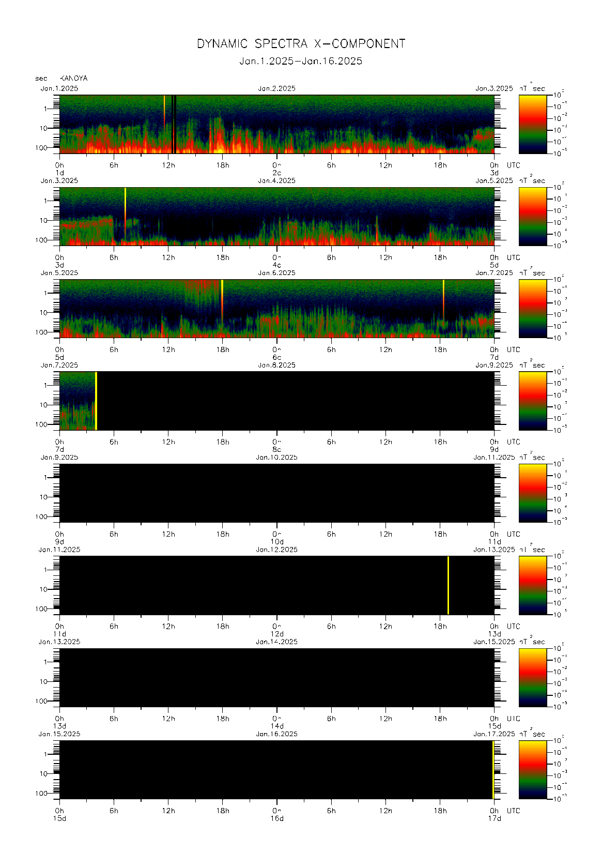Click the color scale bar beside the Jan.1 panel
Screen dimensions: 602x868
(533, 124)
